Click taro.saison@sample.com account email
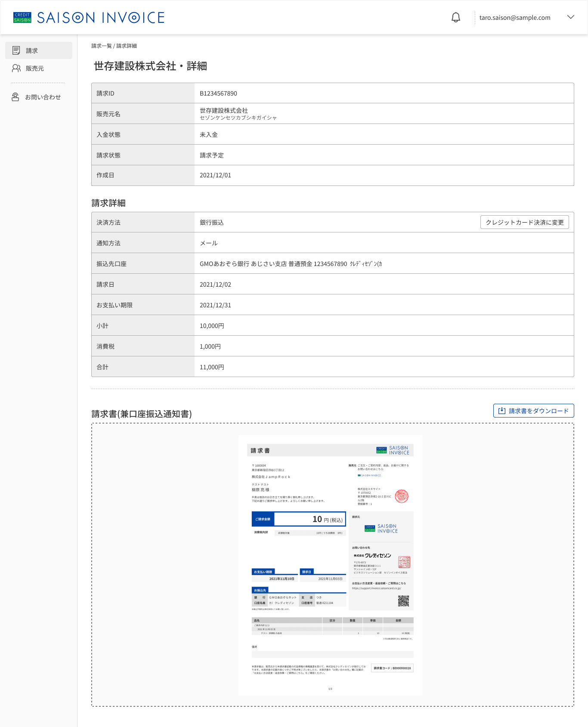588x727 pixels. [515, 18]
